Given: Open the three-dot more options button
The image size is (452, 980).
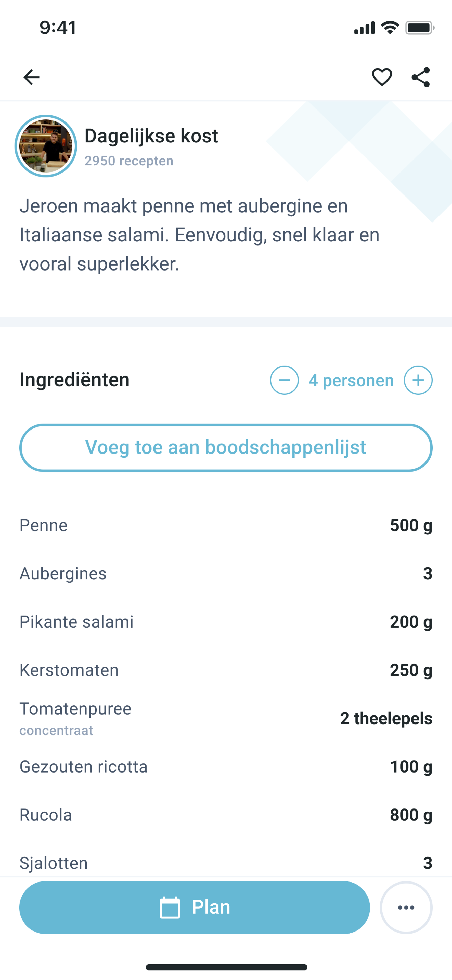Looking at the screenshot, I should (406, 908).
